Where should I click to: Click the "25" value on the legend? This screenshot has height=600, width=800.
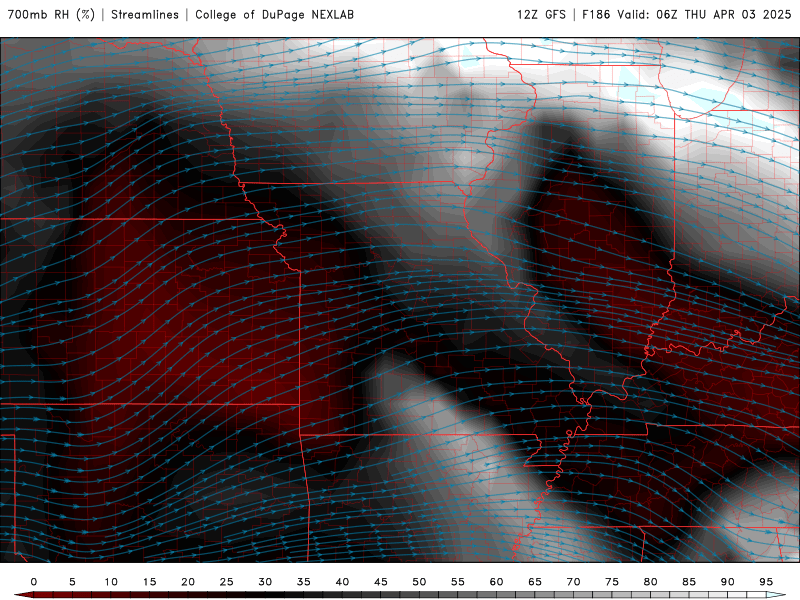pyautogui.click(x=227, y=582)
